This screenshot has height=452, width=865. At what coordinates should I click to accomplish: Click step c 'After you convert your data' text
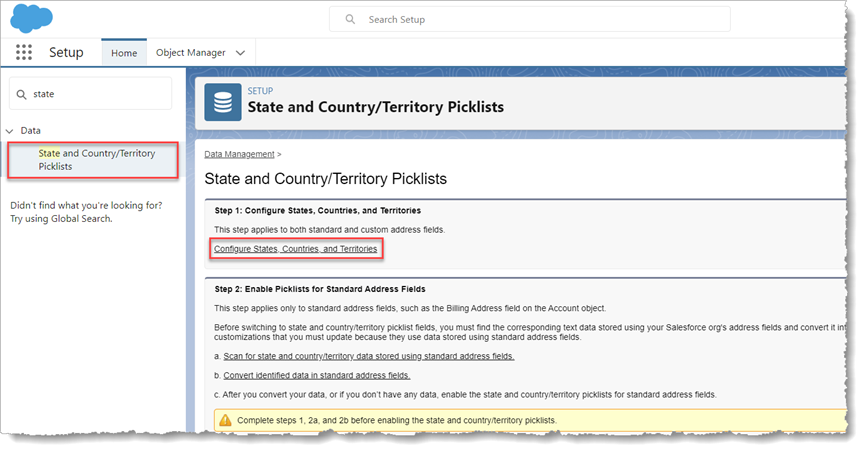465,395
